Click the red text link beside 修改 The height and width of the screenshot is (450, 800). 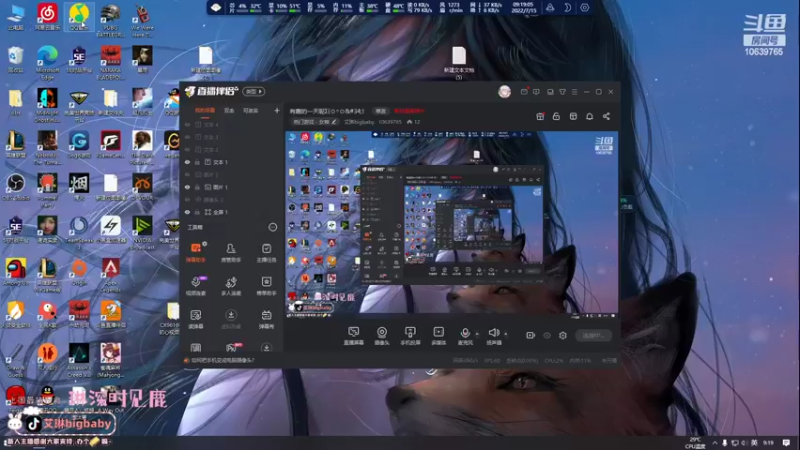[409, 111]
